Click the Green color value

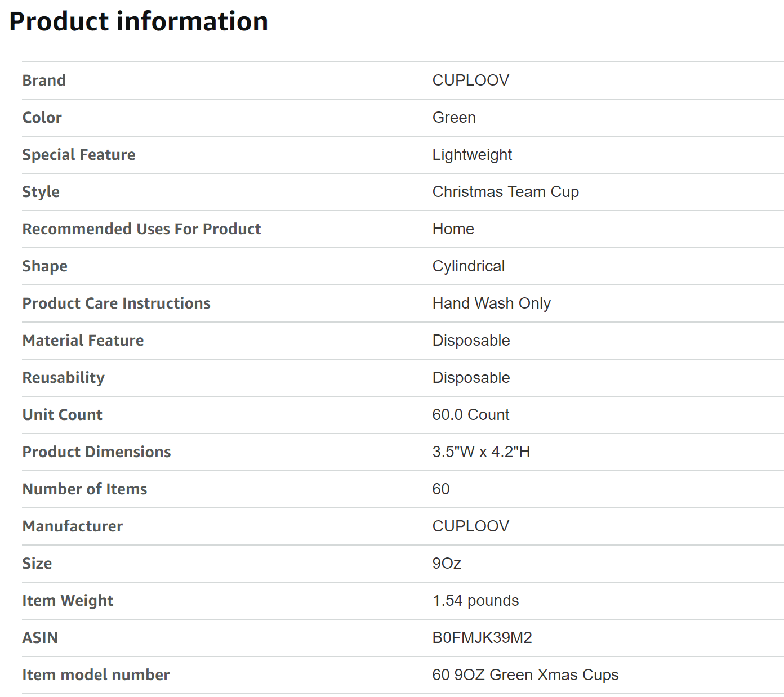(454, 118)
